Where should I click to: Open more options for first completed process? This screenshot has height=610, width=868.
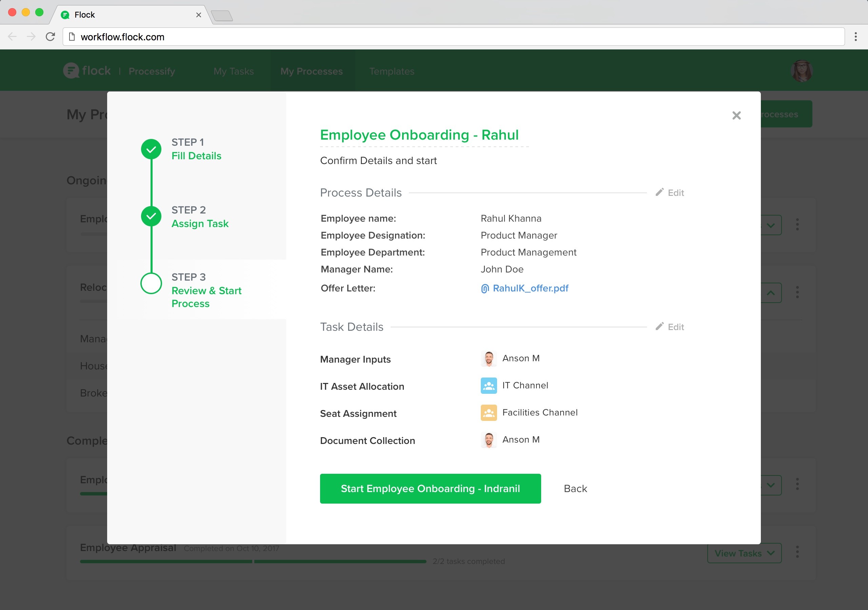pos(797,484)
